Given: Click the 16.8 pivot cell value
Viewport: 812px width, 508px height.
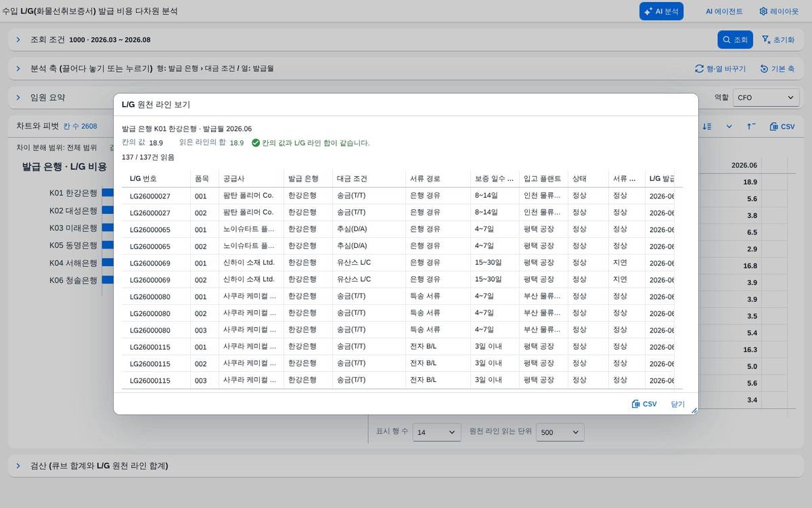Looking at the screenshot, I should 750,266.
